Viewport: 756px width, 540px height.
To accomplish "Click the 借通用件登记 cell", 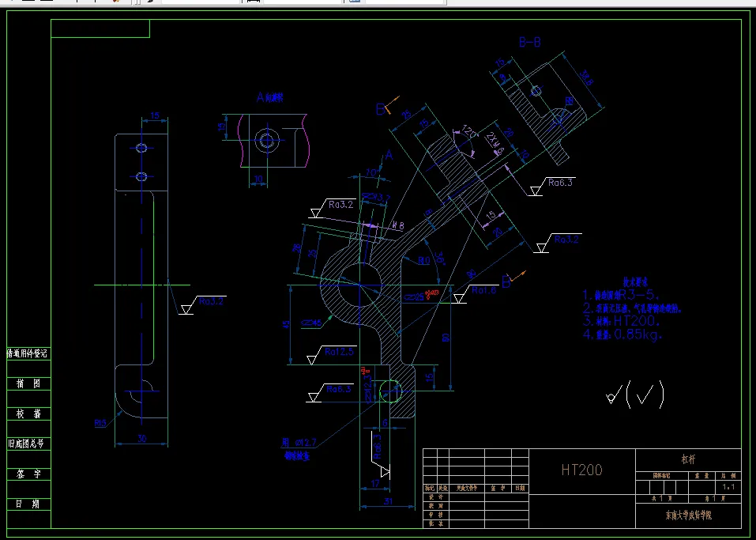I will point(28,353).
